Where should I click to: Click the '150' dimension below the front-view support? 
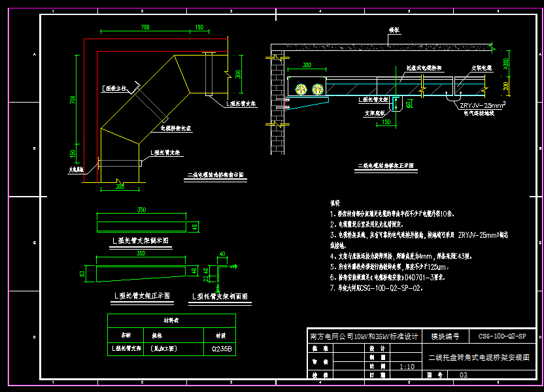[386, 122]
